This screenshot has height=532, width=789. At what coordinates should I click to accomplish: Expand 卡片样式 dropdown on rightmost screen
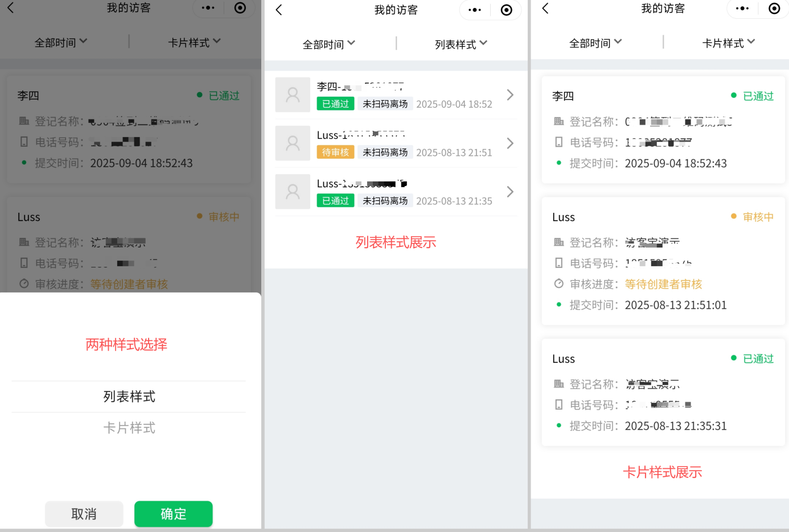pyautogui.click(x=728, y=43)
